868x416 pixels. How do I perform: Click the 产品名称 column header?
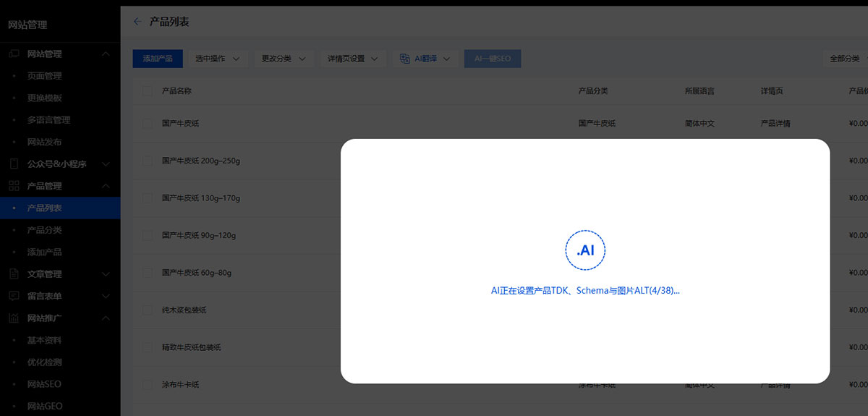click(176, 91)
